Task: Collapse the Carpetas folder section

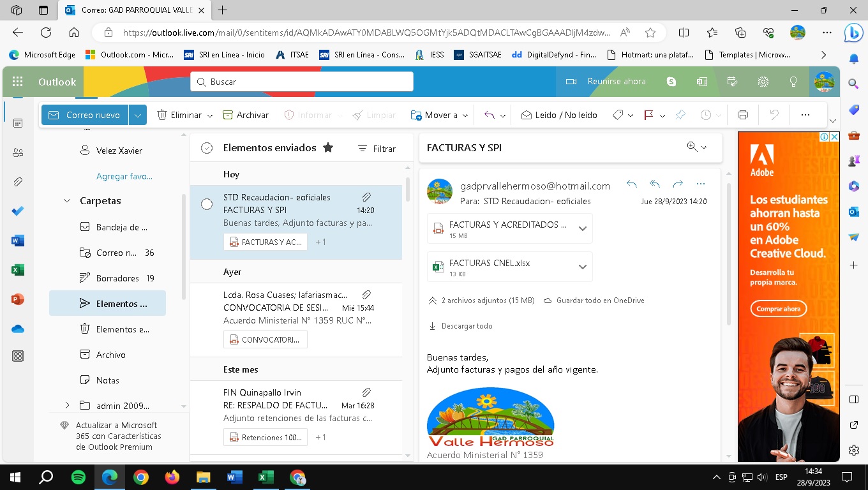Action: click(x=67, y=201)
